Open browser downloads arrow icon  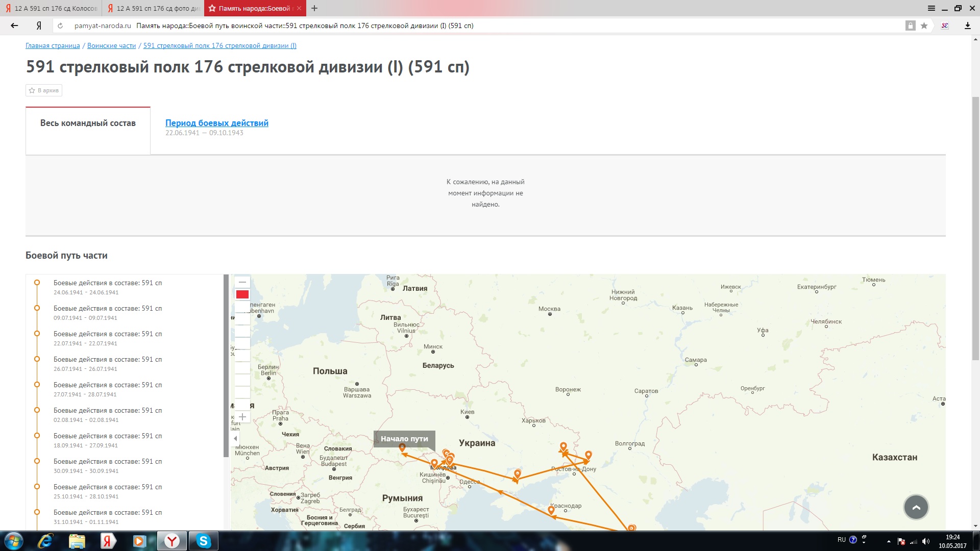tap(967, 26)
